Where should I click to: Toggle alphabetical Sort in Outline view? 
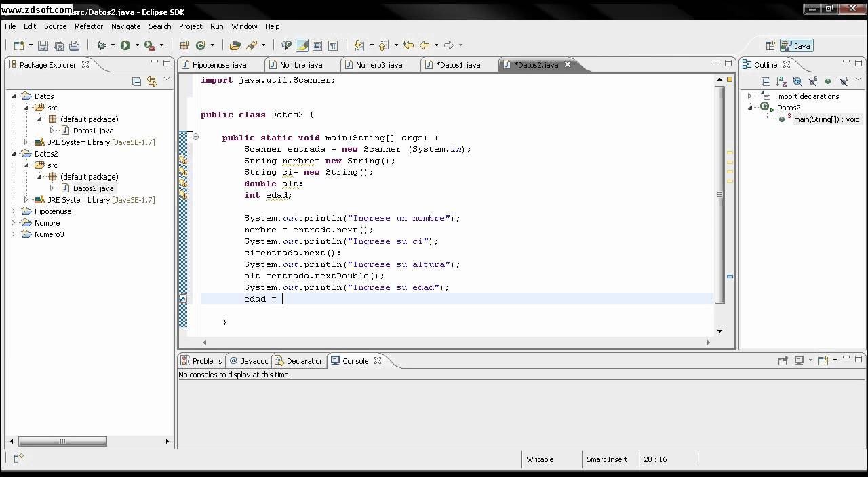(781, 81)
